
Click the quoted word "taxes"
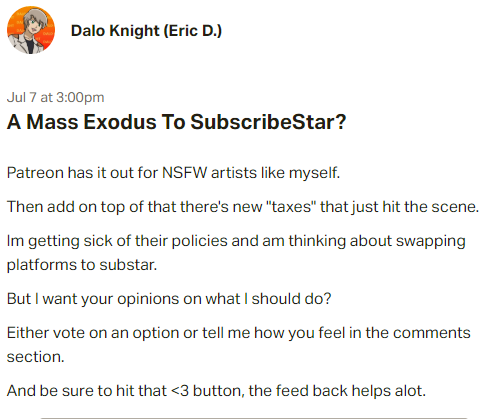(x=291, y=207)
